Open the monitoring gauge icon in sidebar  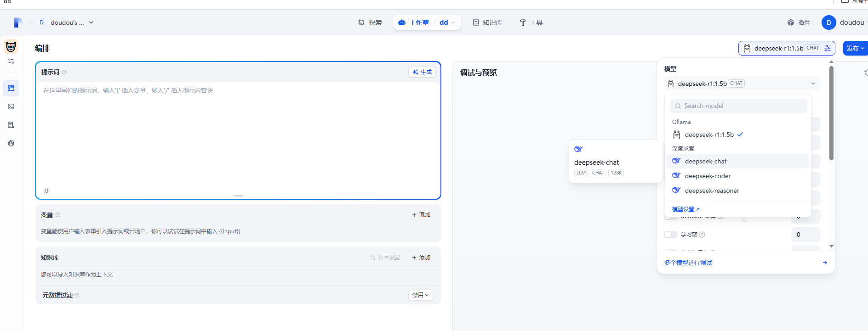[x=11, y=143]
